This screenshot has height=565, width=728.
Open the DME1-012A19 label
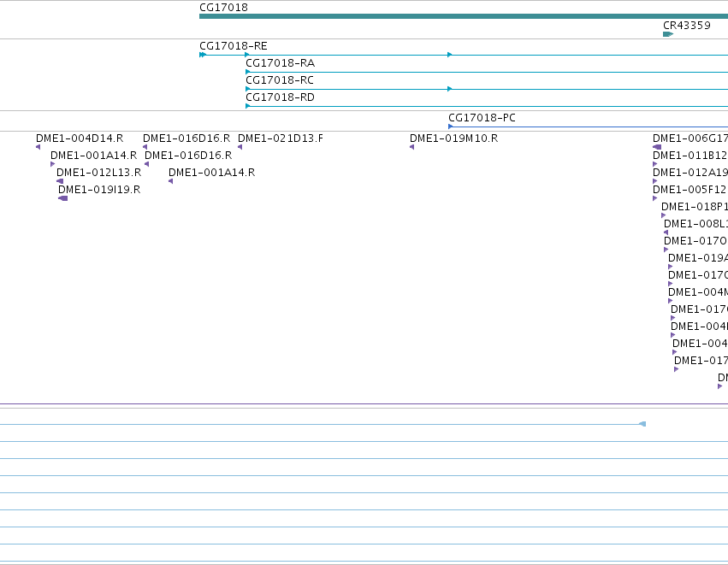690,173
